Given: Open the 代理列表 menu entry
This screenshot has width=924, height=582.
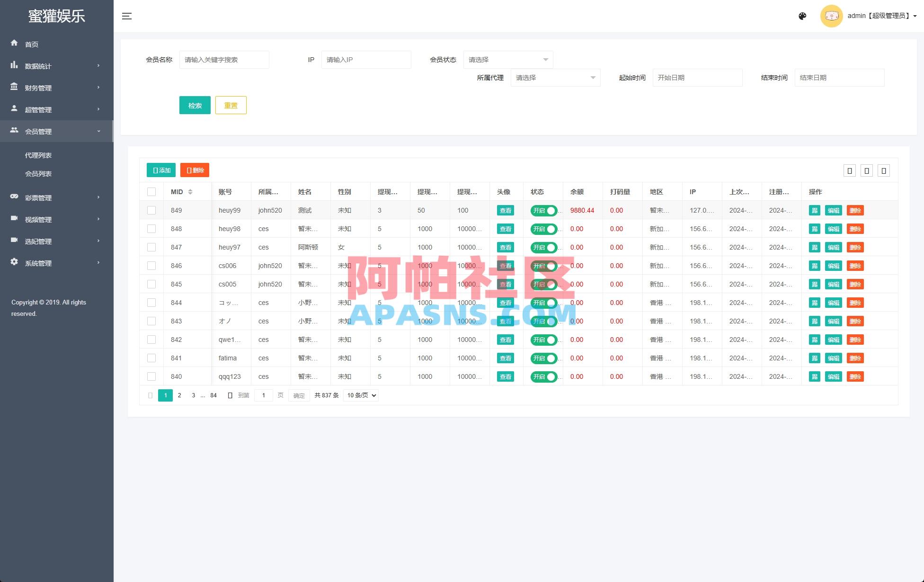Looking at the screenshot, I should (x=38, y=155).
